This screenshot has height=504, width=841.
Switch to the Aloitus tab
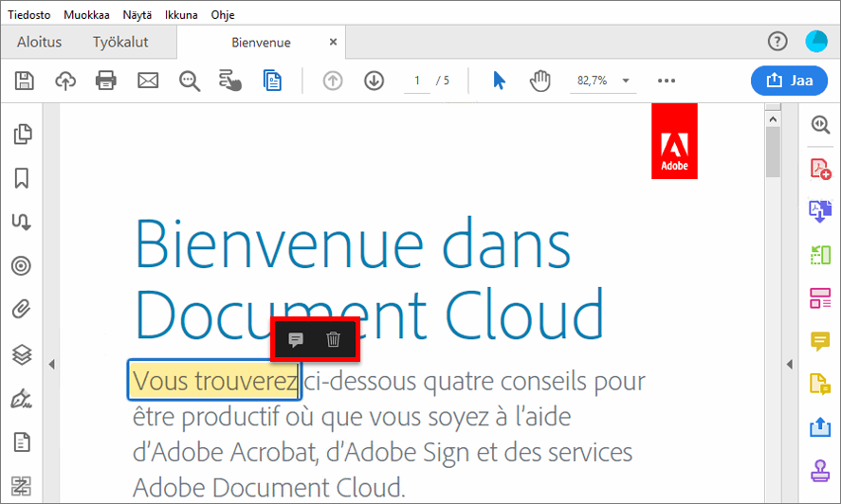[39, 42]
